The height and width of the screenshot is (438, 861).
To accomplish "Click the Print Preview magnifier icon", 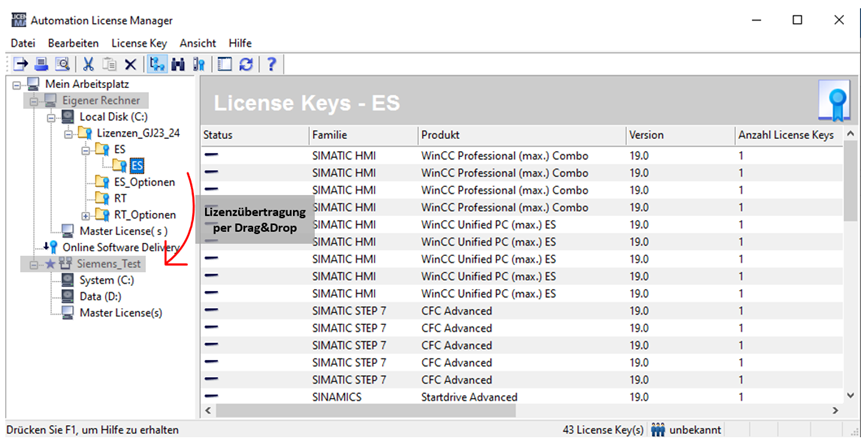I will (x=62, y=64).
